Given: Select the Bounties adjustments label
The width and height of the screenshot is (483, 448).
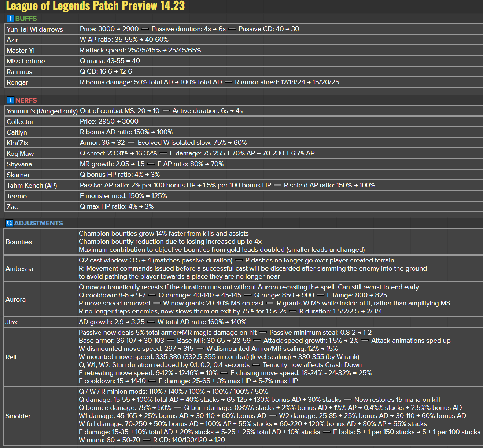Looking at the screenshot, I should click(x=19, y=242).
